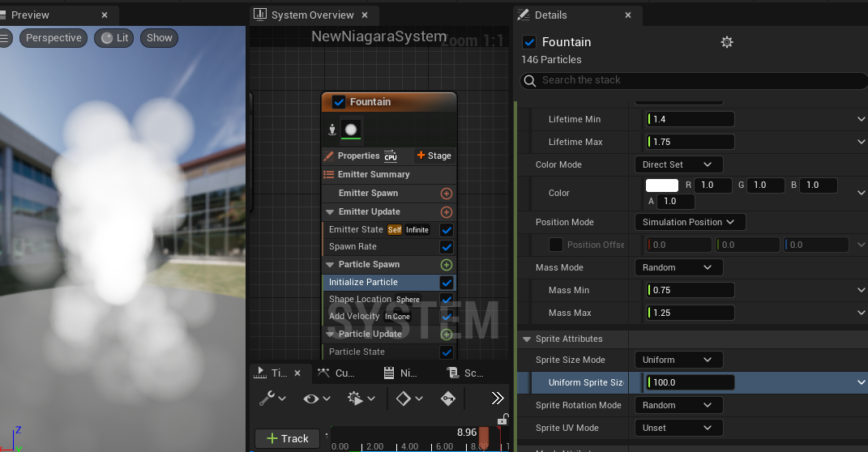Collapse the Particle Update group
Image resolution: width=868 pixels, height=452 pixels.
[330, 335]
